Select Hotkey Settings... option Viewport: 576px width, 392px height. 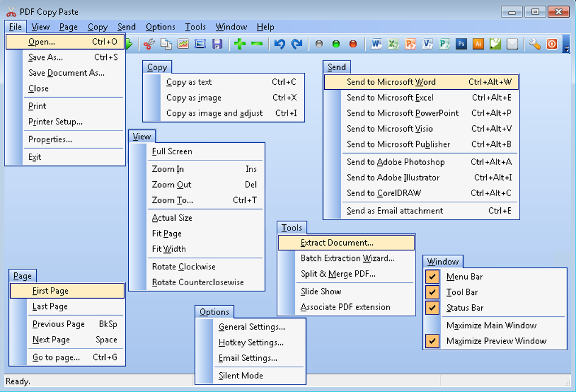click(x=251, y=342)
